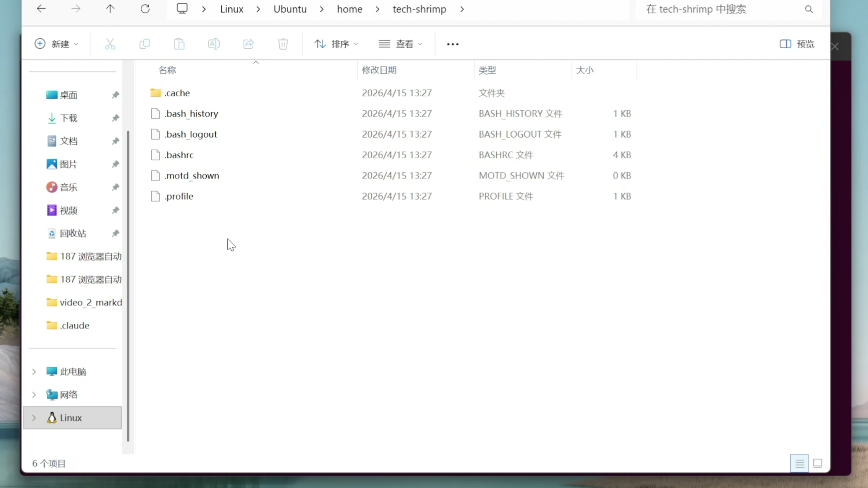Navigate to home breadcrumb segment
Image resolution: width=868 pixels, height=488 pixels.
click(349, 9)
